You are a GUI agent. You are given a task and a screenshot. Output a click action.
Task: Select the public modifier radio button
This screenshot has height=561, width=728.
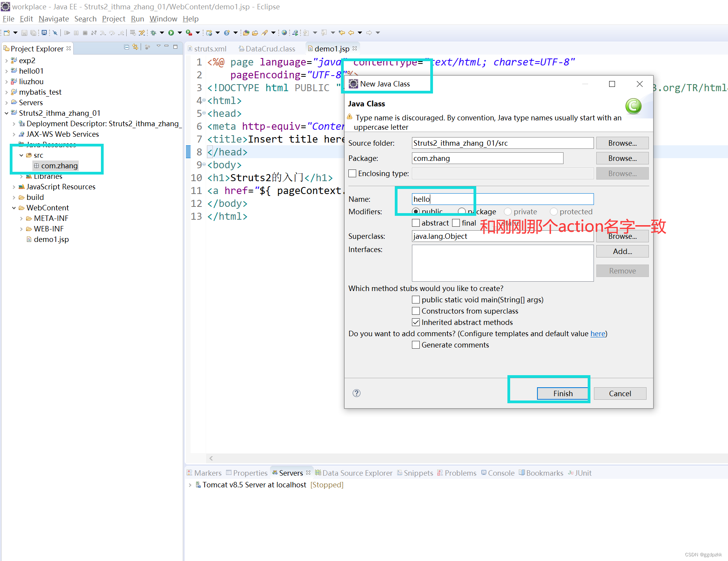(x=416, y=212)
